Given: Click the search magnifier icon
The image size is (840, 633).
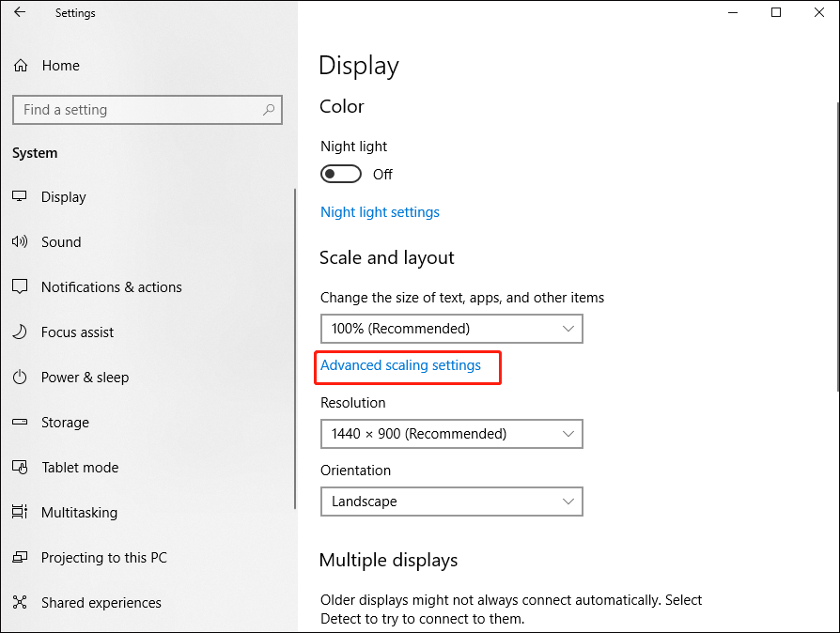Looking at the screenshot, I should pos(269,110).
